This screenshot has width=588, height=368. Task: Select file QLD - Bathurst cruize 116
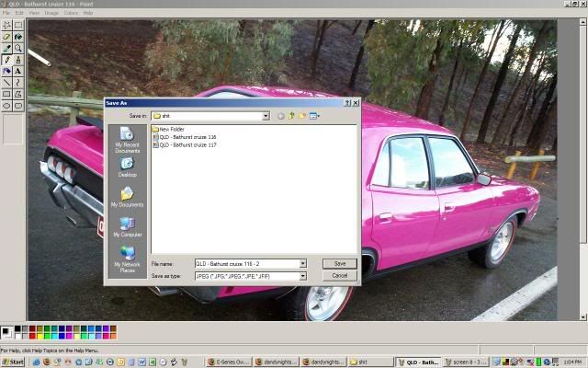coord(185,137)
